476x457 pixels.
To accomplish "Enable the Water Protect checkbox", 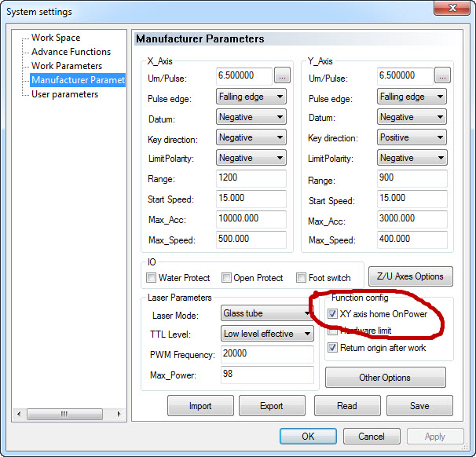I will 152,278.
